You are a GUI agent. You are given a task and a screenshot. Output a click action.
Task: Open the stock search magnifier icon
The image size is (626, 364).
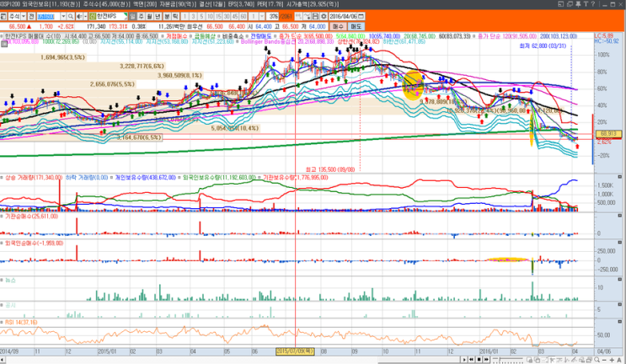[x=70, y=16]
